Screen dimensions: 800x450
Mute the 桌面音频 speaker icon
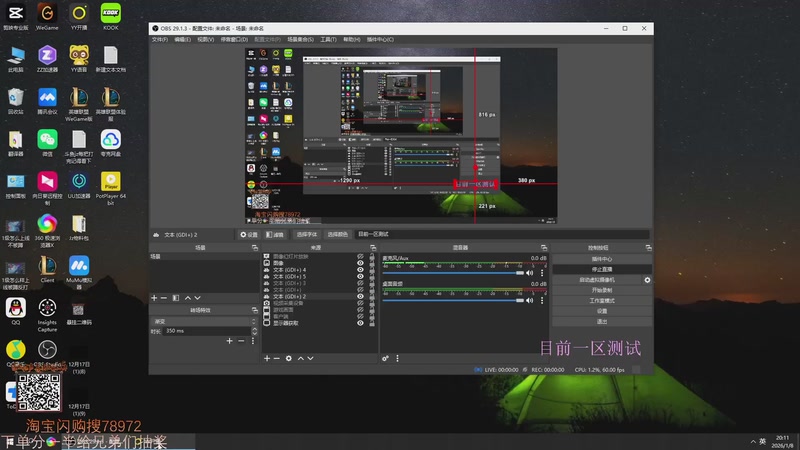530,301
